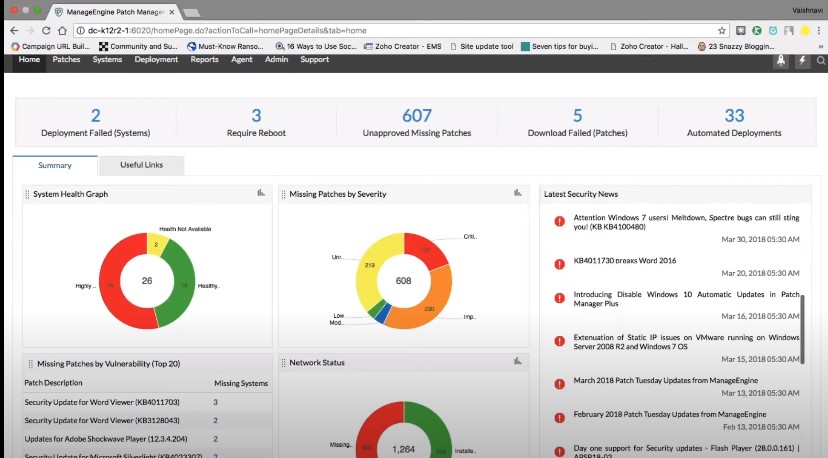Open the Support menu

point(315,60)
